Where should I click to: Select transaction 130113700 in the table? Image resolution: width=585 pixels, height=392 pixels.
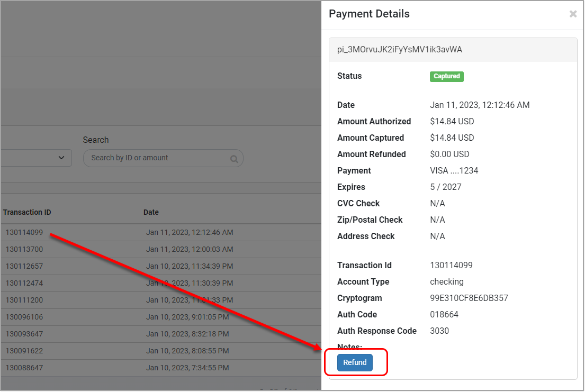point(20,249)
